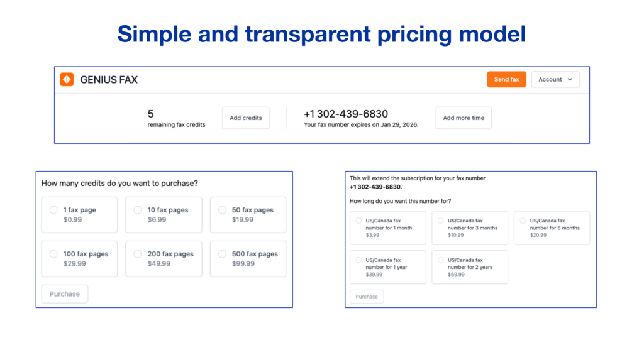This screenshot has width=644, height=362.
Task: Open the Account dropdown menu
Action: [x=555, y=80]
